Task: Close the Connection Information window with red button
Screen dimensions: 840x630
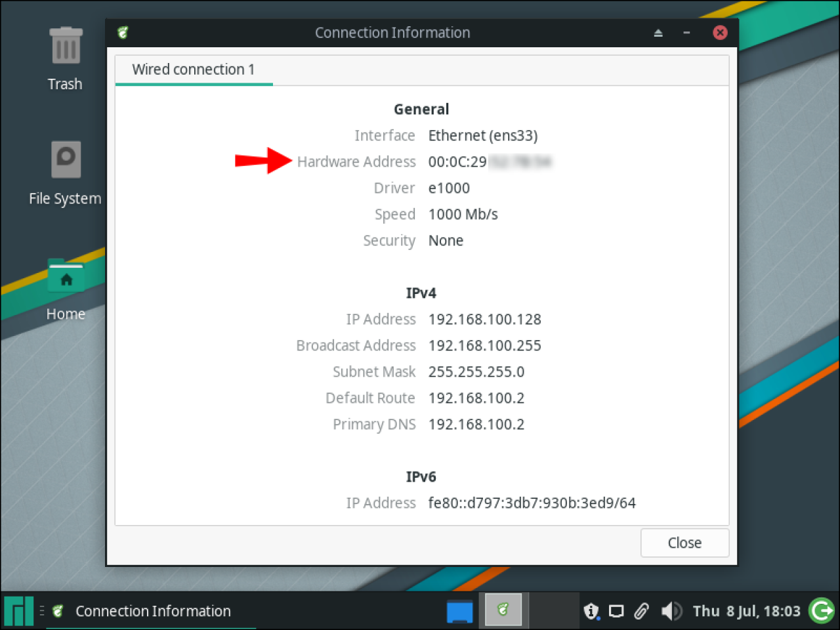Action: point(719,32)
